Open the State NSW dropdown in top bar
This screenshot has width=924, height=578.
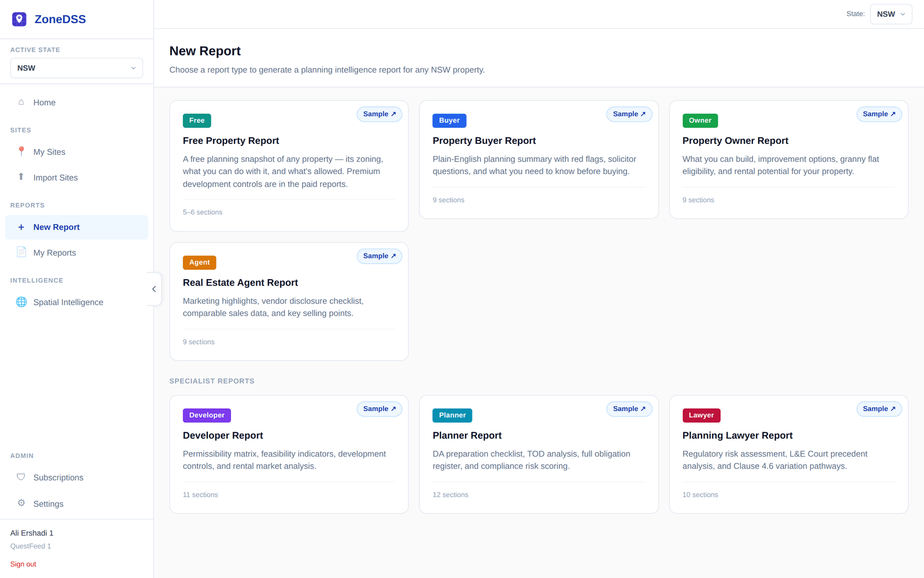tap(891, 14)
